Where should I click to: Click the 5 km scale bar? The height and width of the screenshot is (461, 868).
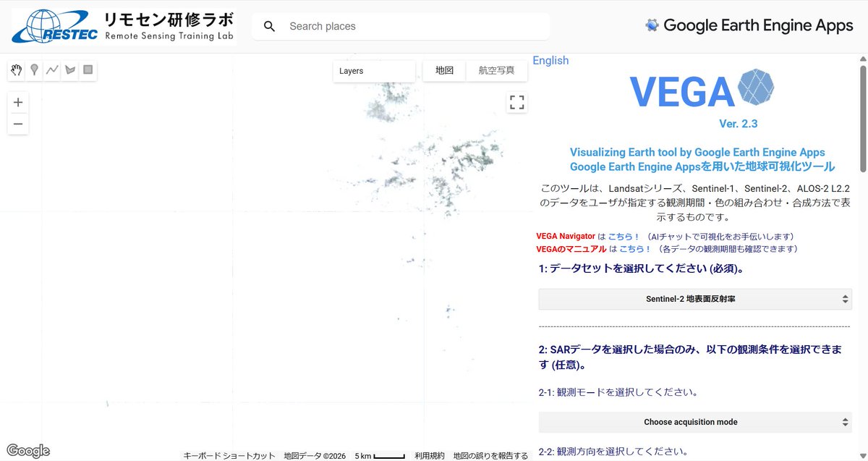point(380,456)
